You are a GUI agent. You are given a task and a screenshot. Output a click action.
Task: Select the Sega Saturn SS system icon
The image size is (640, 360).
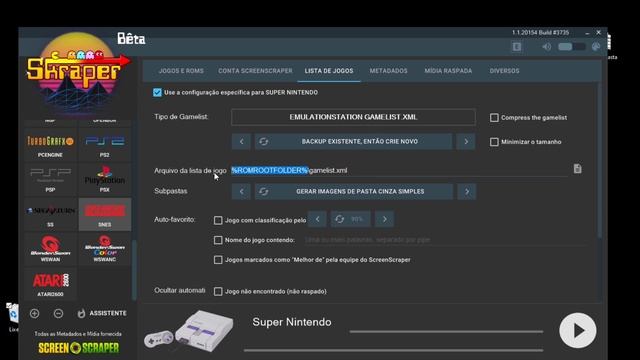click(50, 215)
